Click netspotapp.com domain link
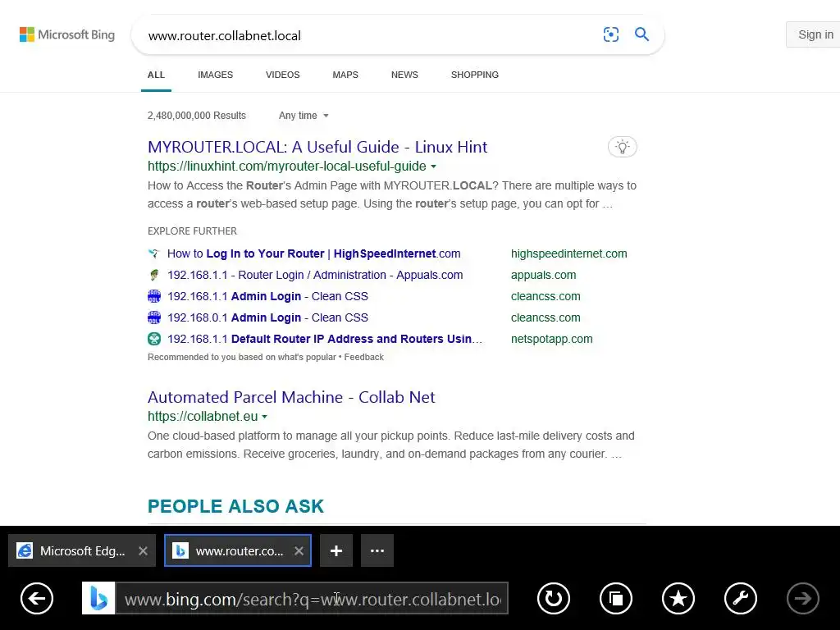The height and width of the screenshot is (630, 840). [x=552, y=339]
